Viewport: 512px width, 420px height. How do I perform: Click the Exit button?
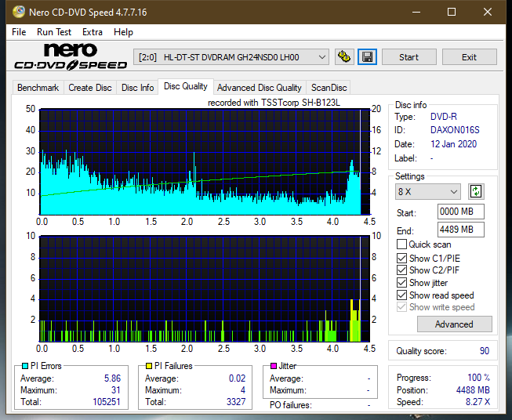[x=469, y=57]
